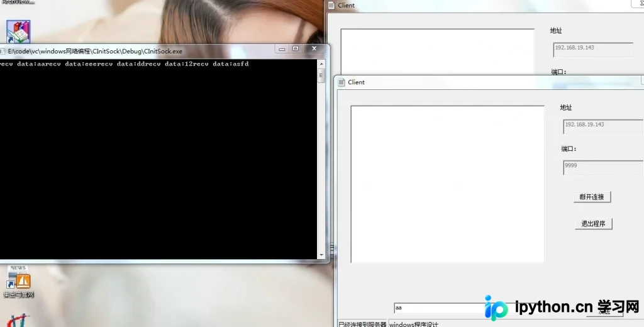Click the console title bar path text

tap(95, 52)
